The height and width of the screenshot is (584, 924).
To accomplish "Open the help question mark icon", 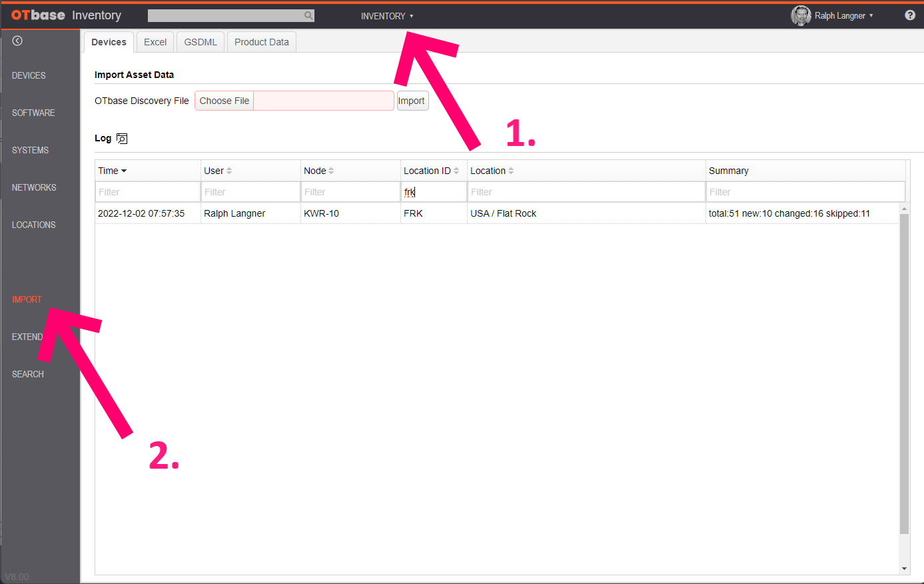I will pos(910,15).
